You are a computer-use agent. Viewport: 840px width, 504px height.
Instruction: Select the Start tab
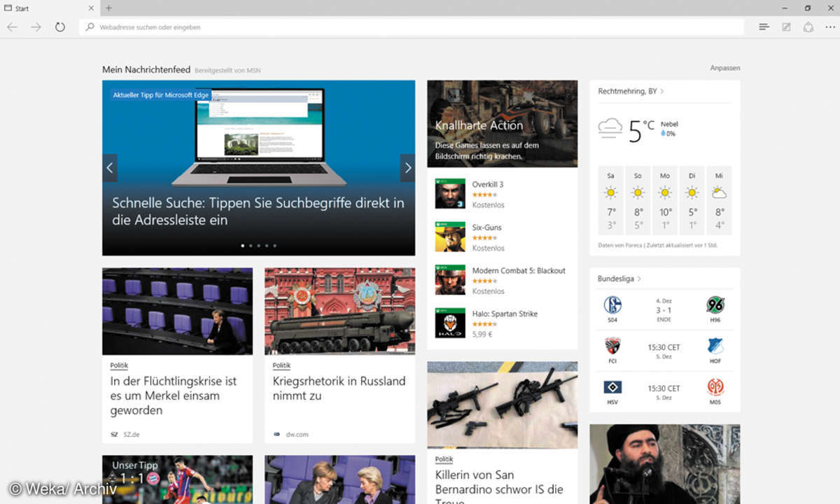49,8
